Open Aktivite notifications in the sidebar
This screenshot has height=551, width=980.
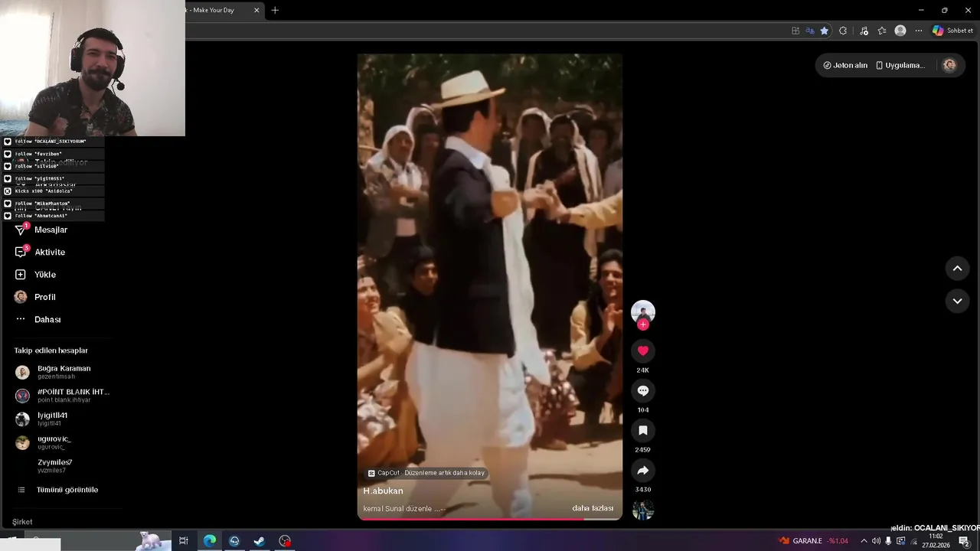tap(40, 252)
